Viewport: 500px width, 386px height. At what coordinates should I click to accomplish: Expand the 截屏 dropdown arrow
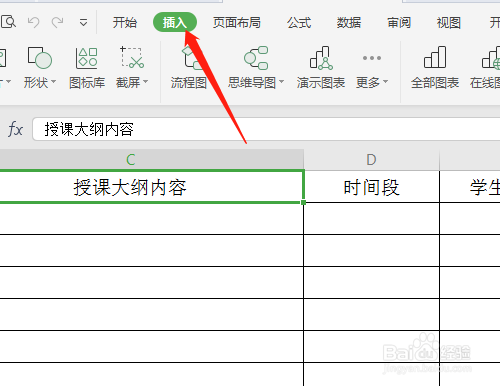click(145, 82)
